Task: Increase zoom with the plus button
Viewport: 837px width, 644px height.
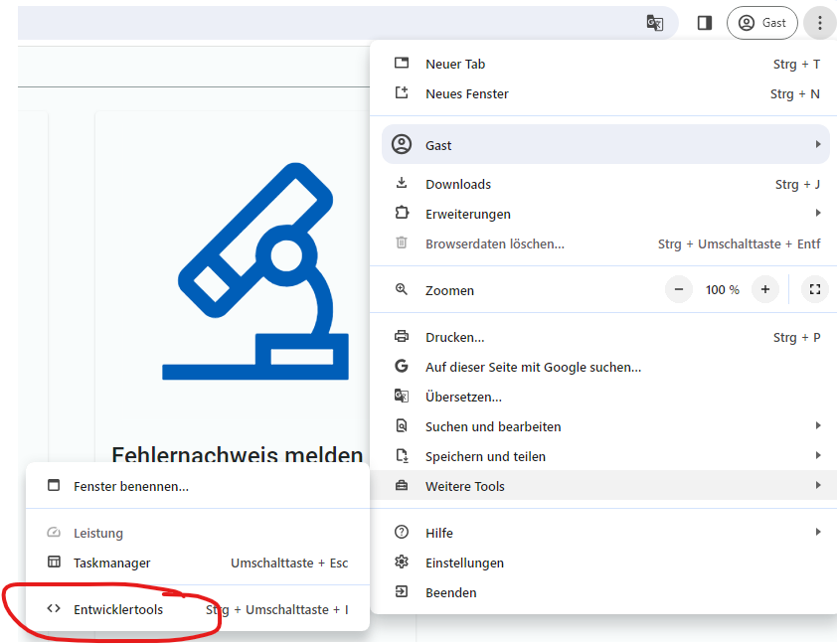Action: [764, 290]
